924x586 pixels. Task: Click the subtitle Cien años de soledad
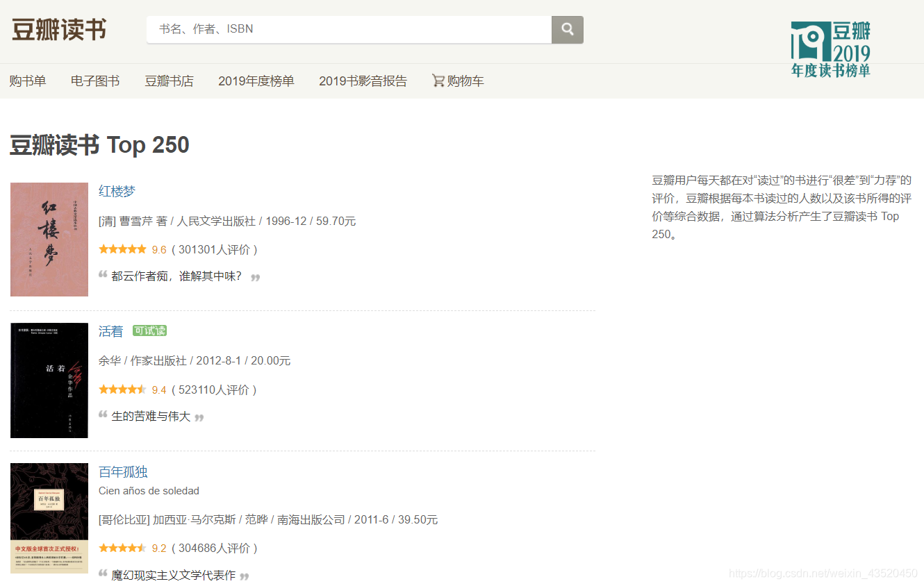(x=149, y=491)
